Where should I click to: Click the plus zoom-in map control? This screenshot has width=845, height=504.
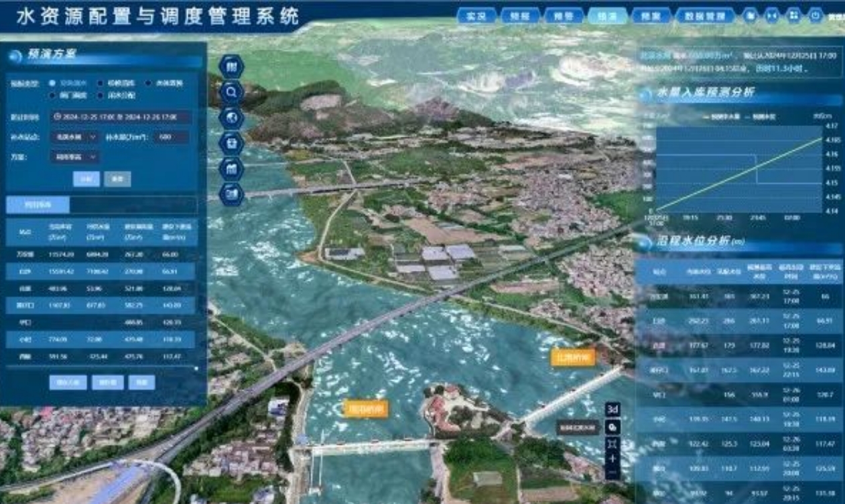click(x=612, y=459)
